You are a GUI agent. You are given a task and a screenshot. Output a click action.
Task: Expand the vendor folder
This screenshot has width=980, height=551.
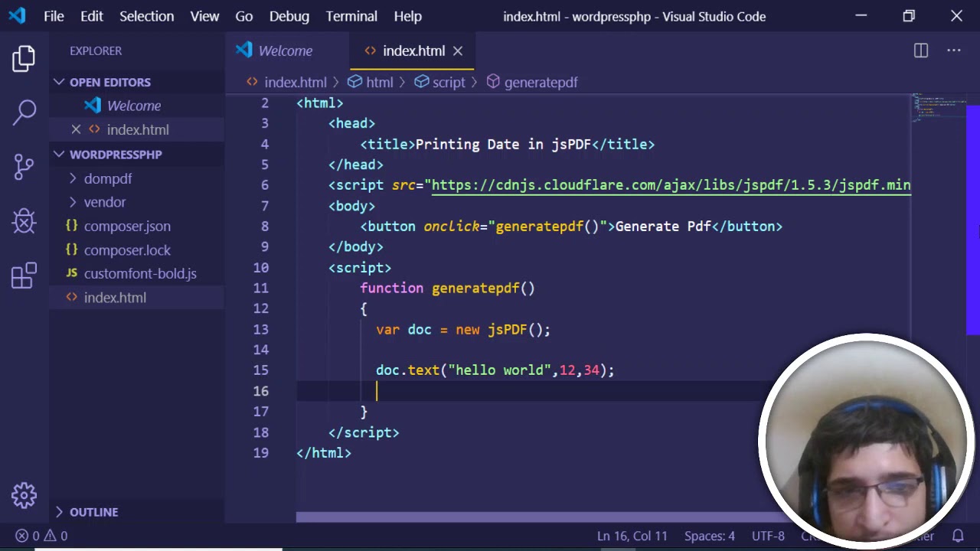104,202
